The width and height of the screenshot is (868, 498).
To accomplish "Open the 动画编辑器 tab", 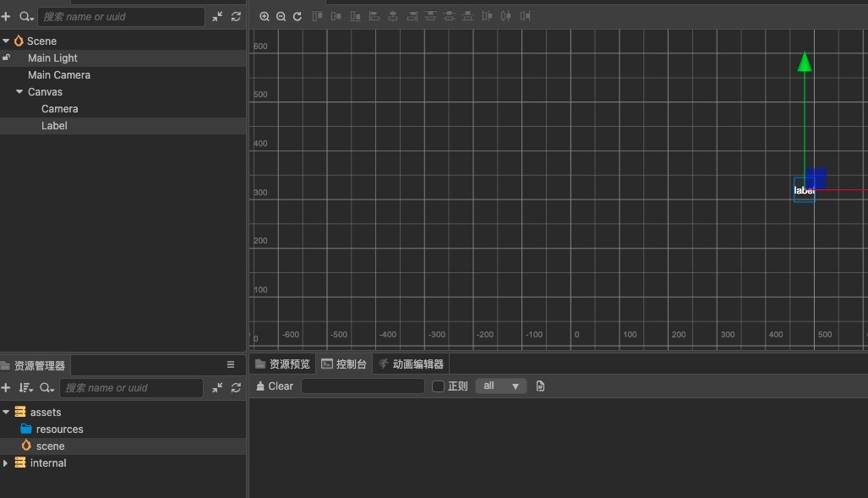I will [411, 364].
